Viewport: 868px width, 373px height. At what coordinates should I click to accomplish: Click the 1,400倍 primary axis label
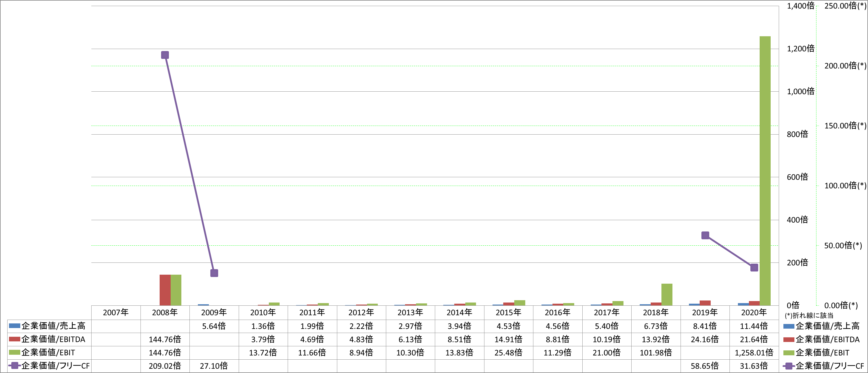(x=800, y=6)
